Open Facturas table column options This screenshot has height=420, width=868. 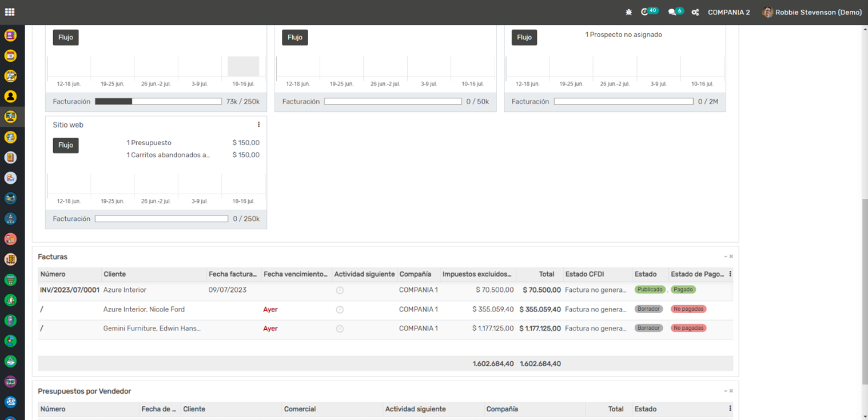pos(730,274)
